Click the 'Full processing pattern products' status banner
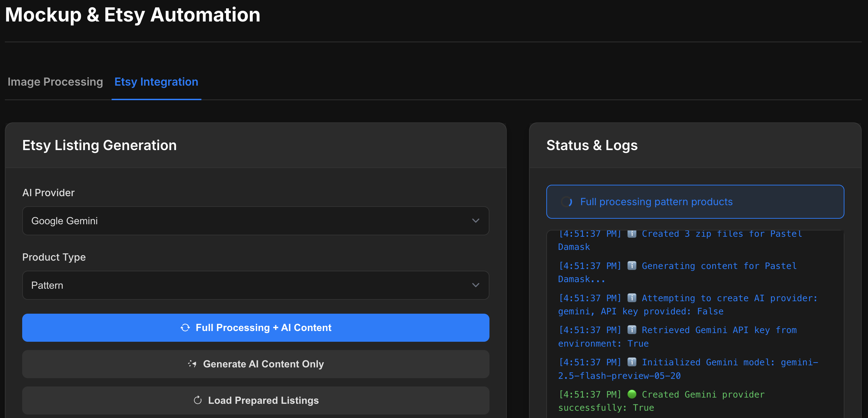 [x=695, y=202]
